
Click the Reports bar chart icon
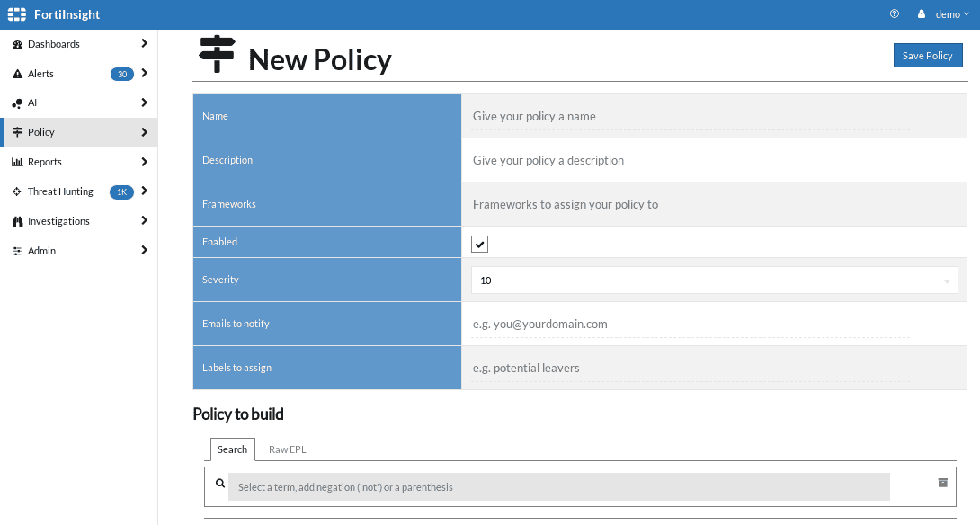[17, 162]
